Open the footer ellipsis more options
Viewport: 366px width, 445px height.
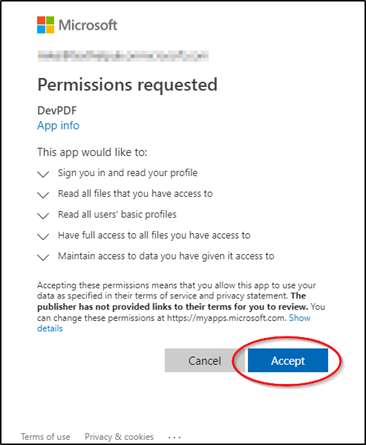[x=175, y=437]
